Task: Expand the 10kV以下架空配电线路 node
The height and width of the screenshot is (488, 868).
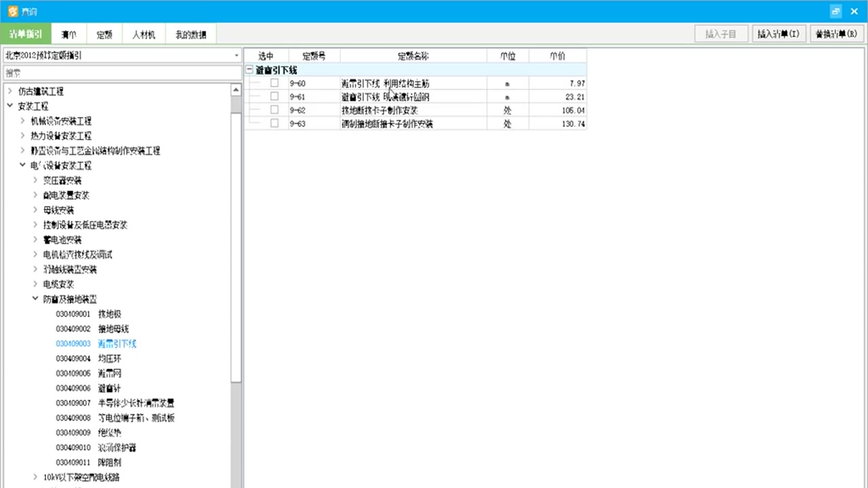Action: (x=35, y=477)
